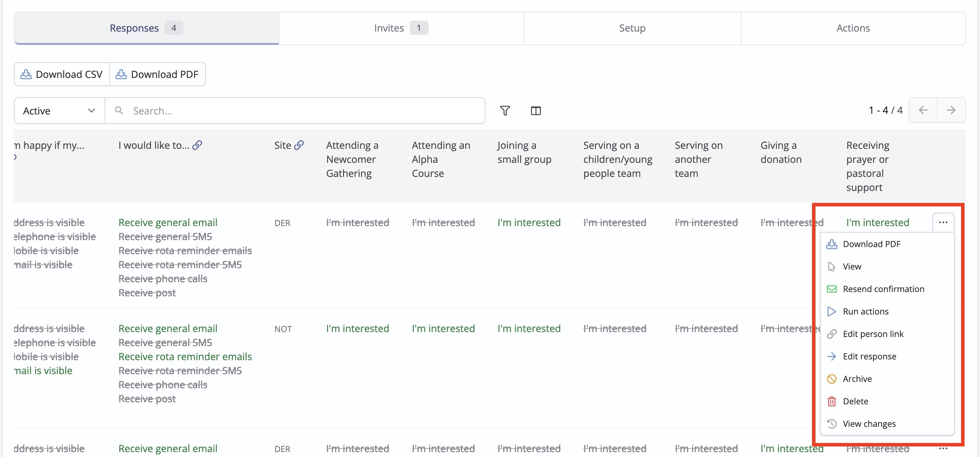Select Edit person link menu item
This screenshot has width=980, height=457.
pos(873,334)
